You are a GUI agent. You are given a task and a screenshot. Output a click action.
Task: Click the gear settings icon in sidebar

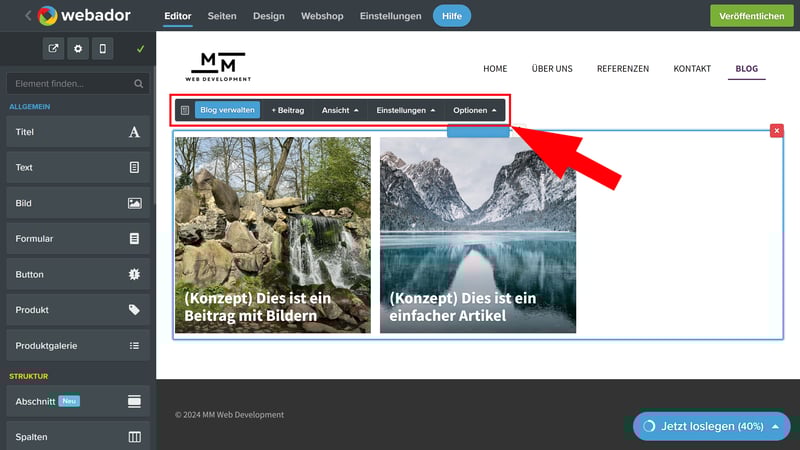tap(78, 48)
